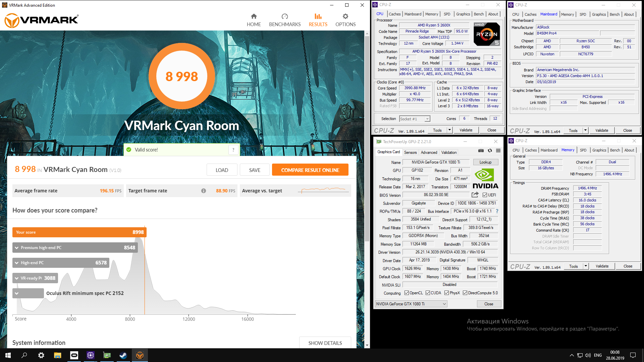Click the Your score orange bar
The width and height of the screenshot is (644, 362).
[x=79, y=232]
